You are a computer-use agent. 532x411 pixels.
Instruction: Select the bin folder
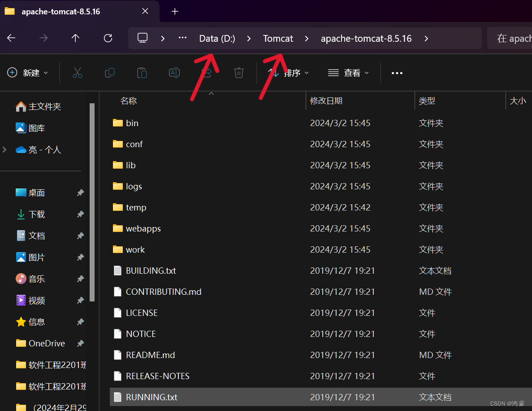pyautogui.click(x=125, y=123)
